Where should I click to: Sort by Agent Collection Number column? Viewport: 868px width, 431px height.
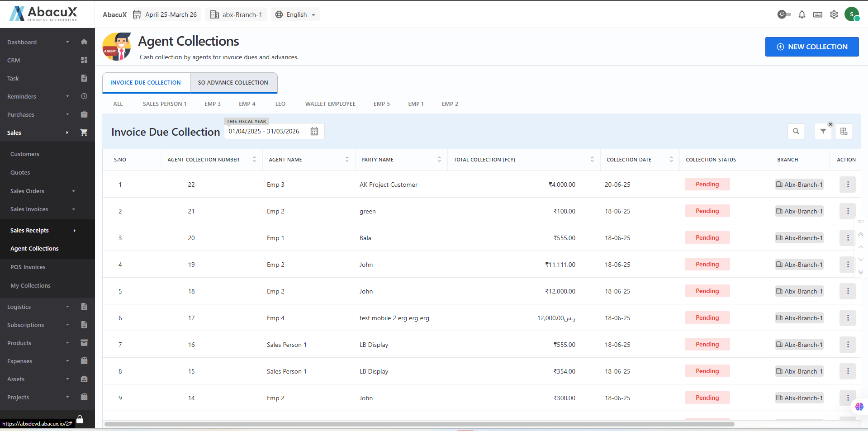(x=254, y=160)
